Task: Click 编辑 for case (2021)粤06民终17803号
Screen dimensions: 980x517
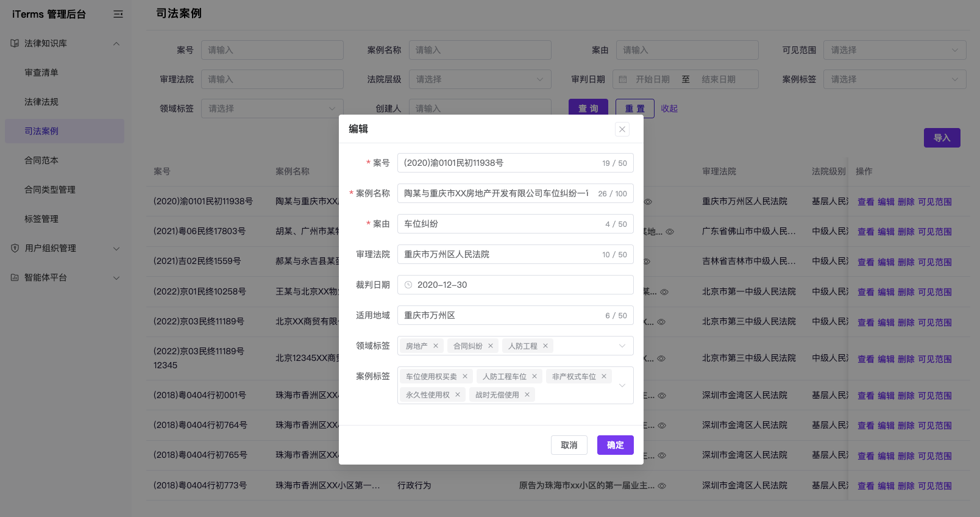Action: pos(886,232)
